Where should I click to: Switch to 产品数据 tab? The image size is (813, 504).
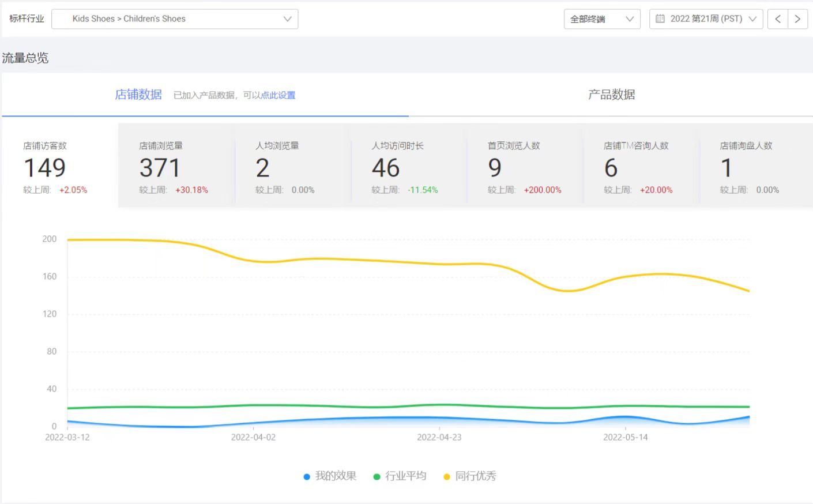tap(611, 95)
